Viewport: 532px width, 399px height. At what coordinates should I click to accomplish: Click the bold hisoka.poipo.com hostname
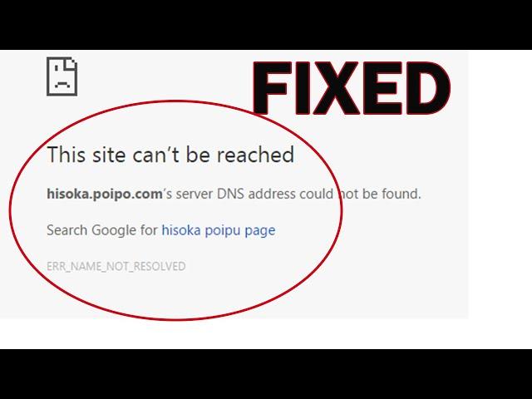105,195
